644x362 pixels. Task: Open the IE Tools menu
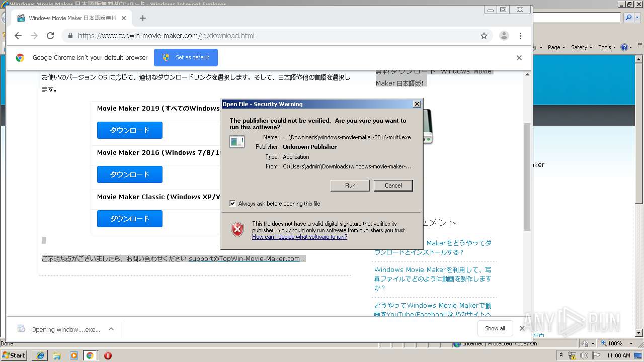607,47
